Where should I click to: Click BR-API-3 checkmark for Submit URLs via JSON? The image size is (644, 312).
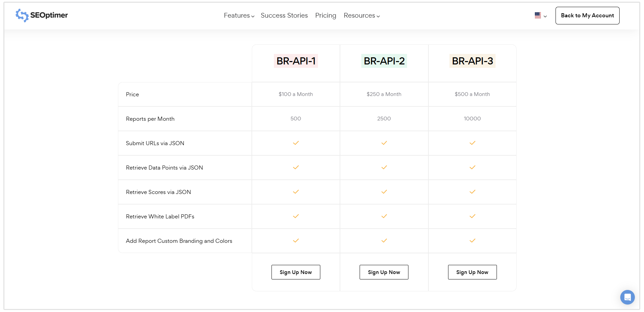[472, 143]
